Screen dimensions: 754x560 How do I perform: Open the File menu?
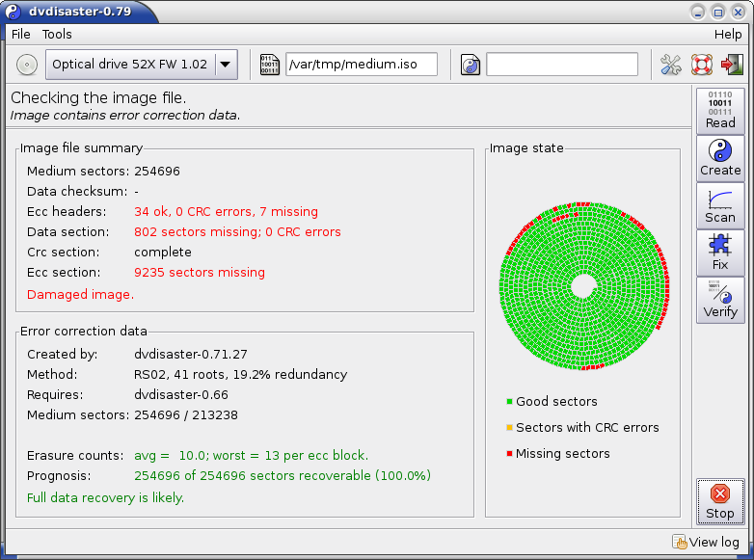[x=20, y=34]
